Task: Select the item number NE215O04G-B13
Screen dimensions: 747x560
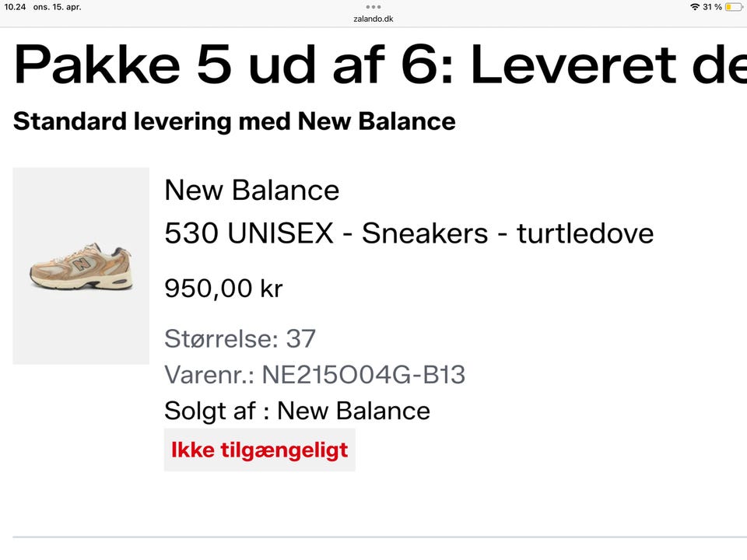Action: (363, 375)
